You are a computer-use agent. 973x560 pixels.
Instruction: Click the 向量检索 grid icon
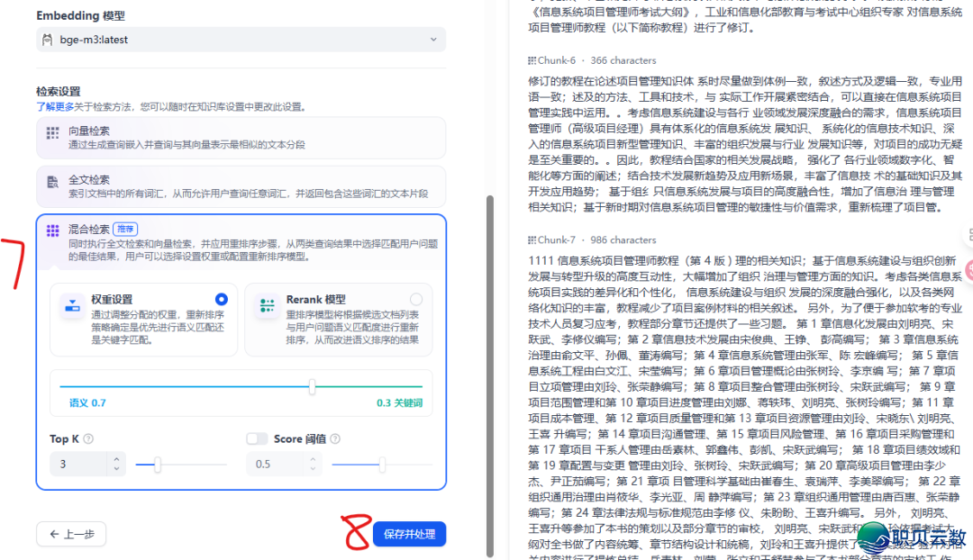[x=51, y=133]
